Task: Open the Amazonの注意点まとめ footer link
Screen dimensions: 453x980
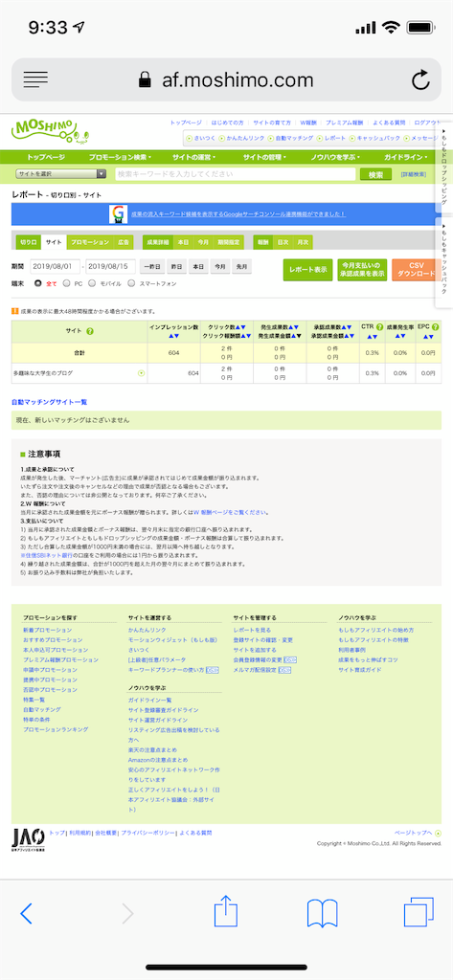Action: pos(159,760)
